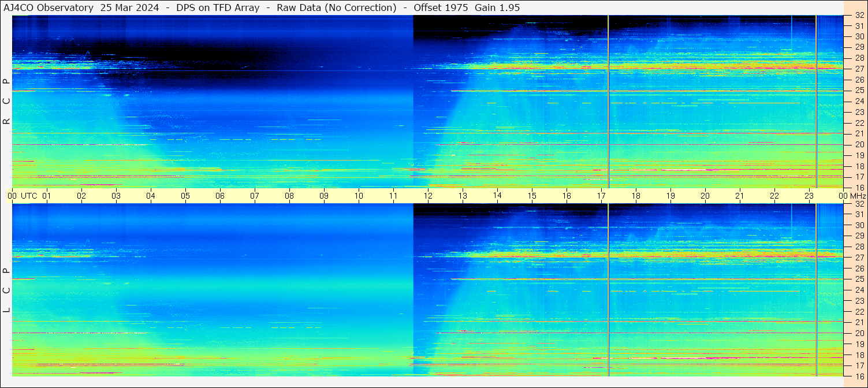Click Raw Data (No Correction) header text
The height and width of the screenshot is (388, 868).
pos(336,8)
